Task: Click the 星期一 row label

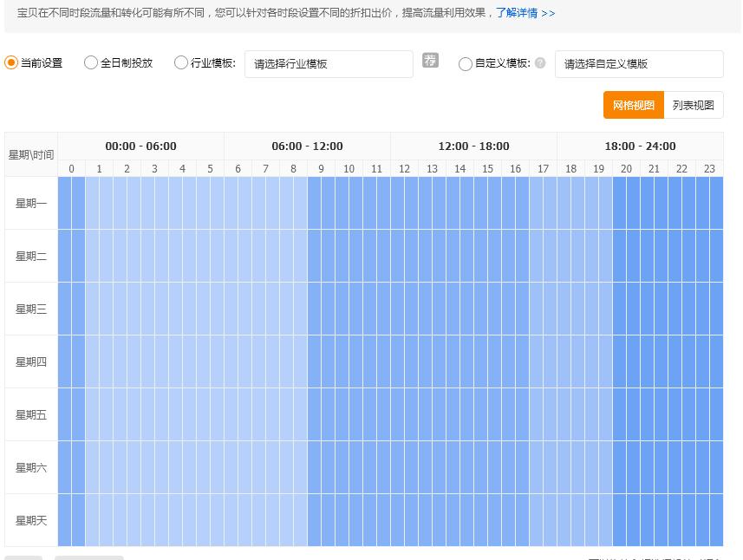Action: 30,203
